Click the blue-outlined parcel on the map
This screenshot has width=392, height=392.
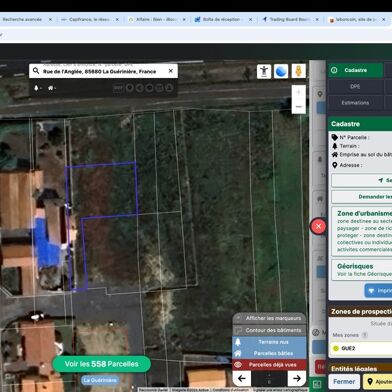(103, 190)
